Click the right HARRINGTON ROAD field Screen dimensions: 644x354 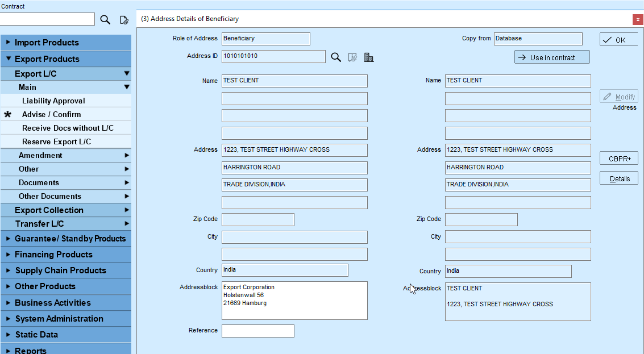coord(518,168)
